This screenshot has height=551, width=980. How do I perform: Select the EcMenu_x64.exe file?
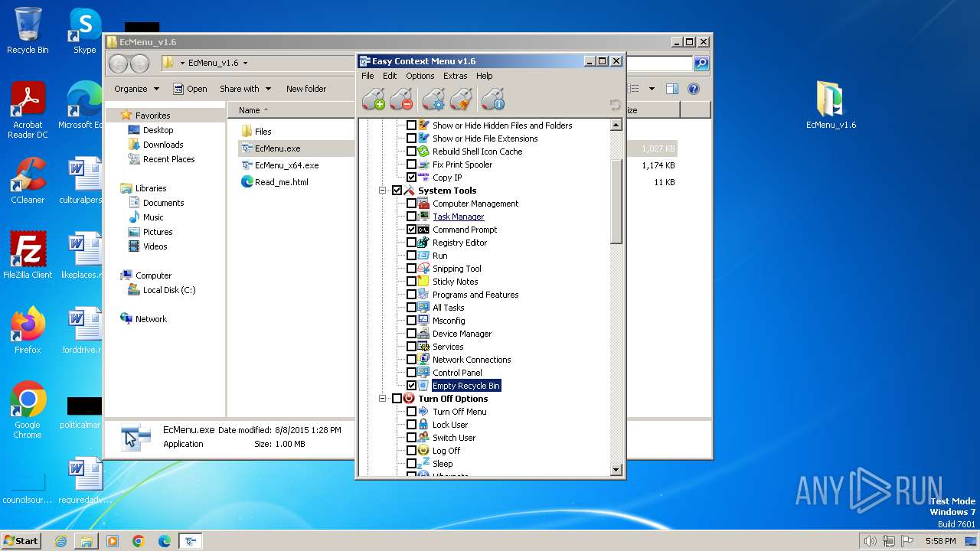point(286,165)
